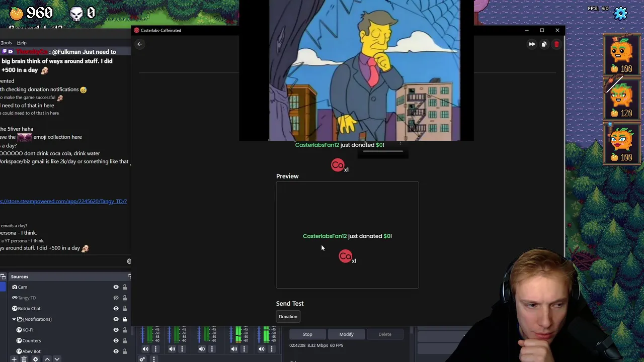Viewport: 644px width, 362px height.
Task: Send a test Donation
Action: point(288,317)
